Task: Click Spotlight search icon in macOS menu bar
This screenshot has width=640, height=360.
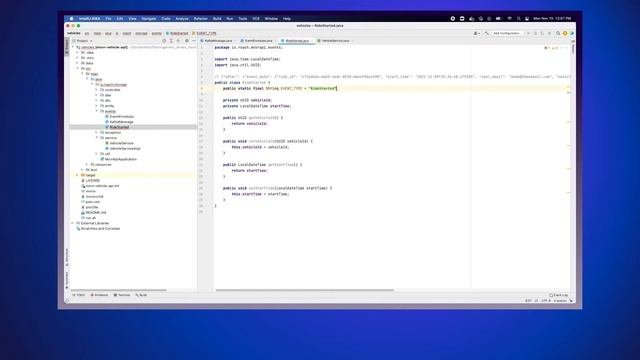Action: point(518,19)
